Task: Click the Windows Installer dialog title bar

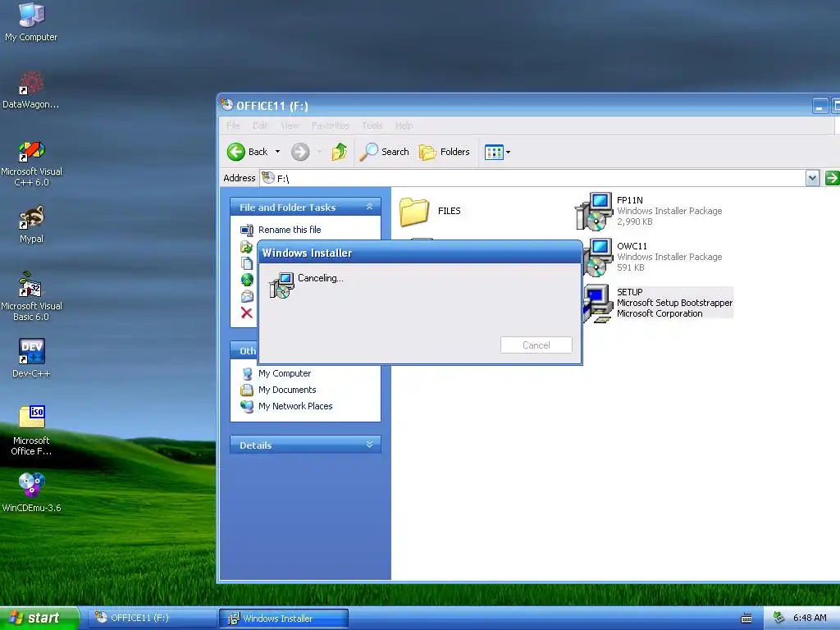Action: 420,253
